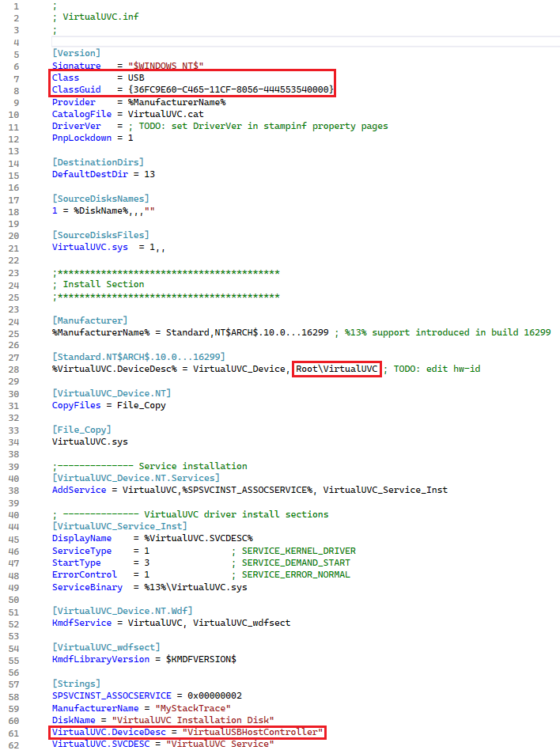
Task: Click the Root\VirtualUVC hardware ID
Action: (x=336, y=369)
